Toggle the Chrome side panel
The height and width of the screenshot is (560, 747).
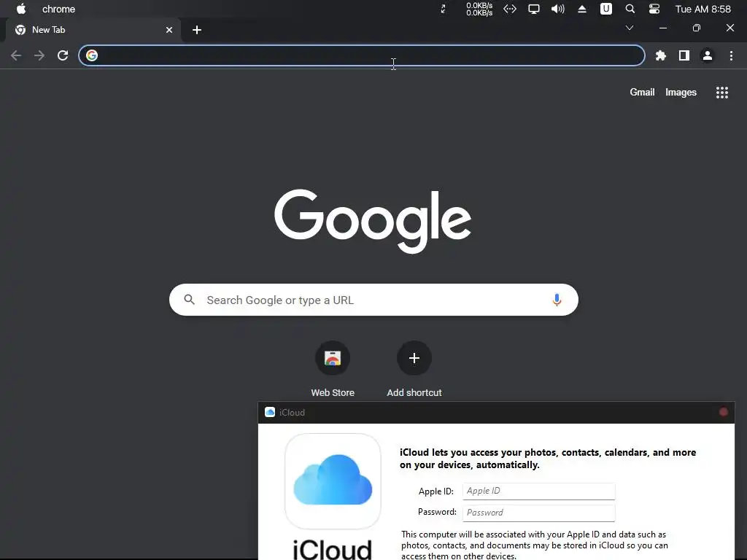click(684, 55)
